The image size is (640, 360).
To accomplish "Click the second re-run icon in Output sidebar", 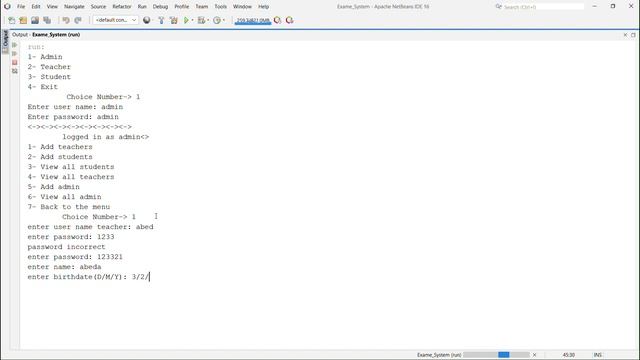I will tap(15, 53).
